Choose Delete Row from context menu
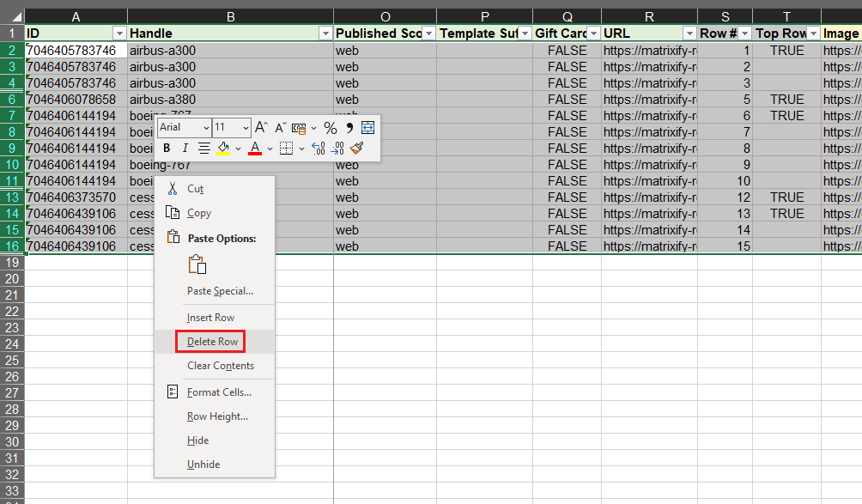 [212, 342]
